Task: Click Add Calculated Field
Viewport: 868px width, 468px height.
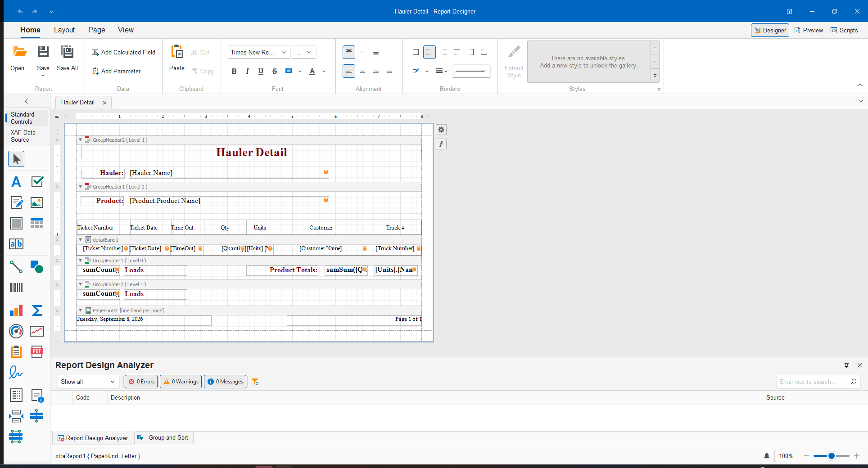Action: [123, 52]
